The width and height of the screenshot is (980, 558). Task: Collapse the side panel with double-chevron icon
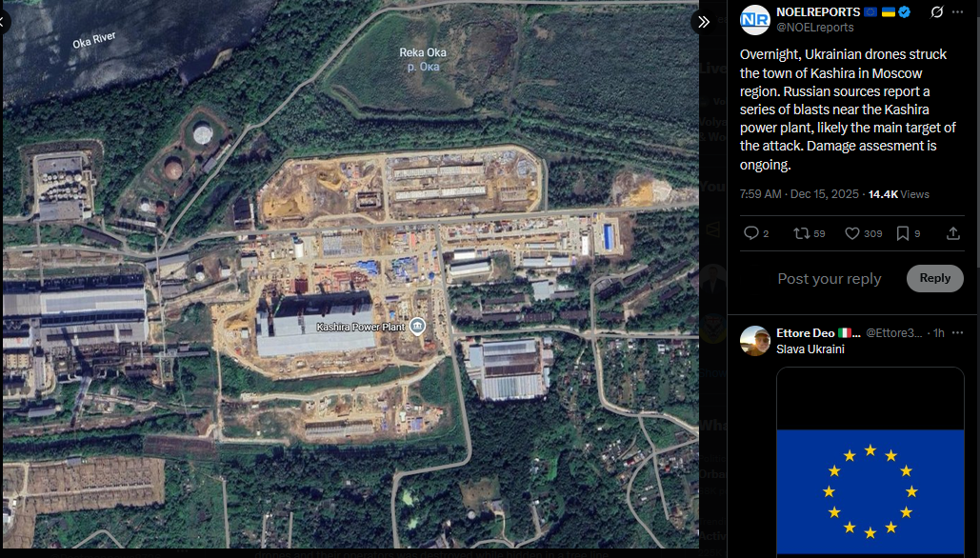(x=703, y=23)
